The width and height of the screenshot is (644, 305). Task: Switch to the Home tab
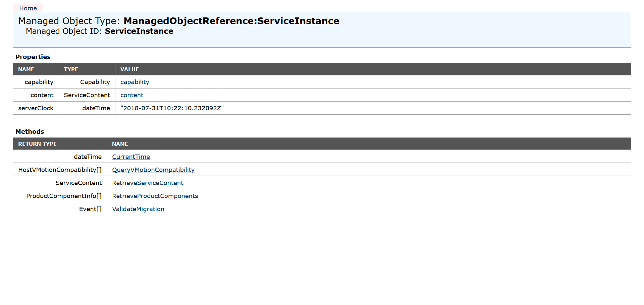(28, 8)
